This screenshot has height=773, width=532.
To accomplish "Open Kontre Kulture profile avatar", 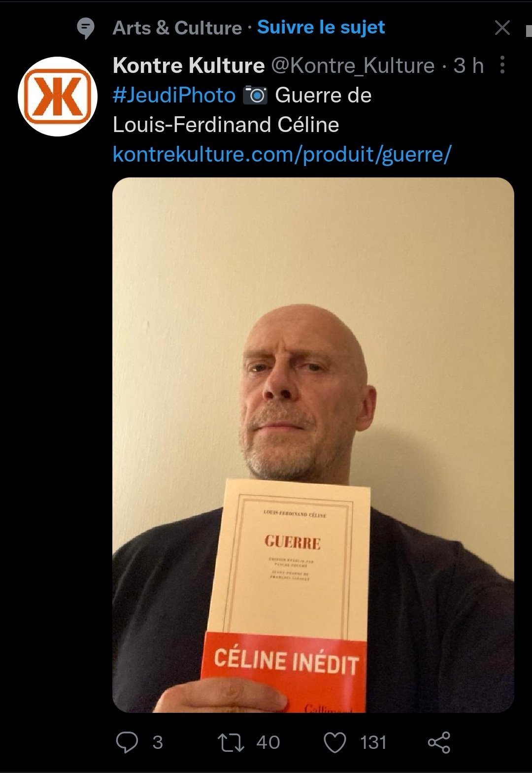I will [58, 97].
